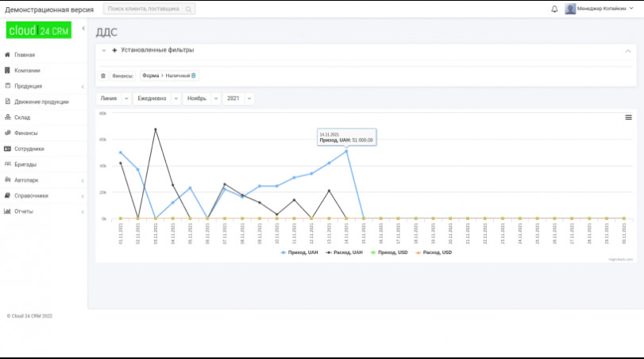Click the plus icon beside Установленные фильтры

pyautogui.click(x=114, y=50)
